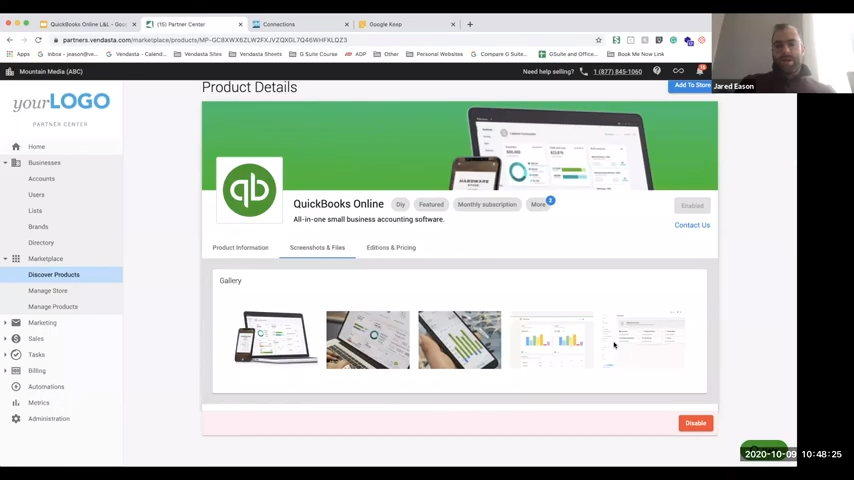Bookmark page with the star icon
The width and height of the screenshot is (854, 480).
[599, 40]
